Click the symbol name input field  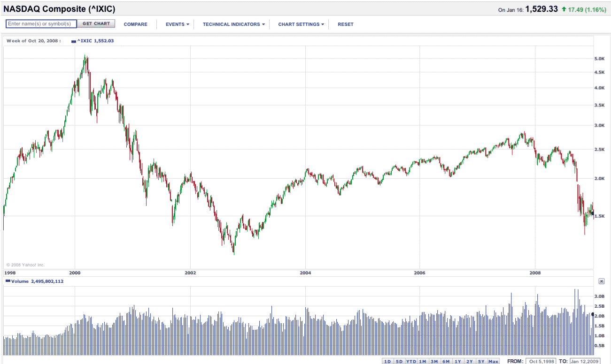tap(41, 24)
